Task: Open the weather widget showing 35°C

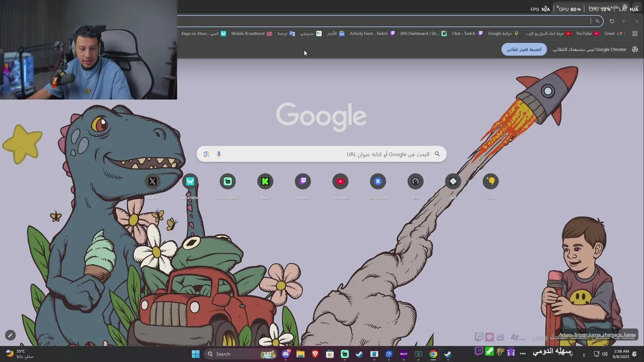Action: pos(19,354)
